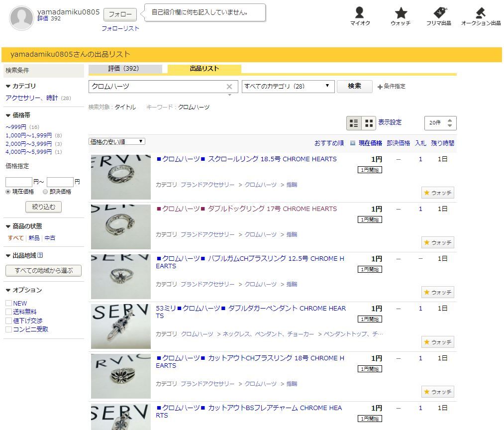Check the 送料無料 checkbox
Viewport: 504px width, 430px height.
tap(8, 312)
